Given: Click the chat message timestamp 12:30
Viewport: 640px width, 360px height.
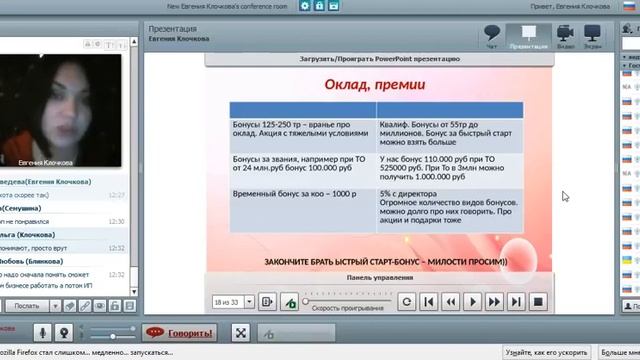Looking at the screenshot, I should 116,222.
